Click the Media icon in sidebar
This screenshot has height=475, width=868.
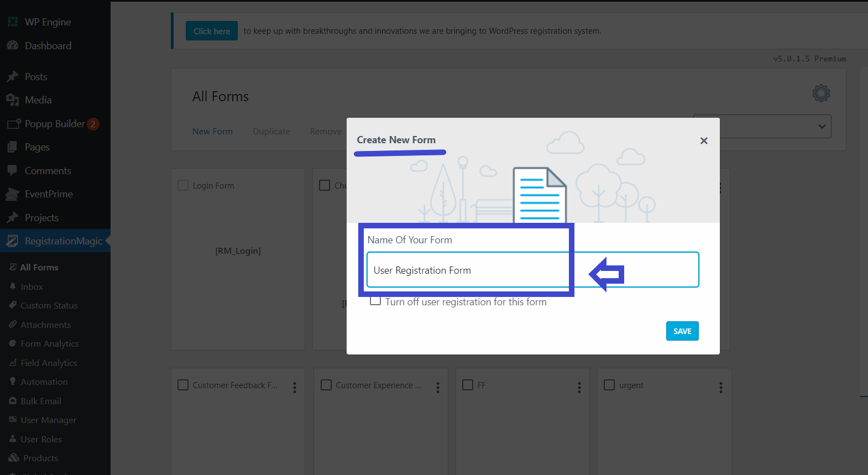(x=13, y=100)
